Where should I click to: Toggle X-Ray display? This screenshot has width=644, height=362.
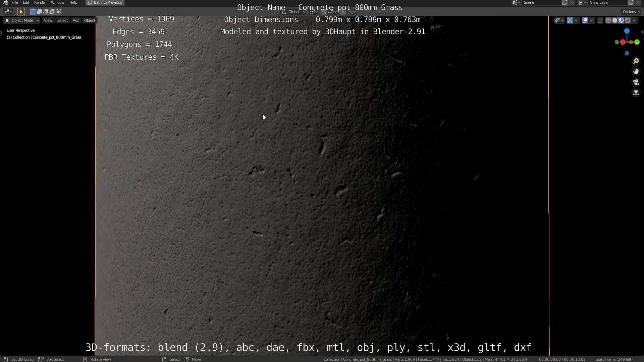(600, 20)
